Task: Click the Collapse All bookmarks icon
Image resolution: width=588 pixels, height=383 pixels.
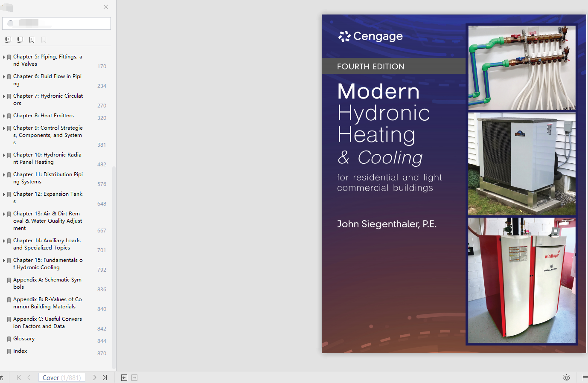Action: [20, 40]
